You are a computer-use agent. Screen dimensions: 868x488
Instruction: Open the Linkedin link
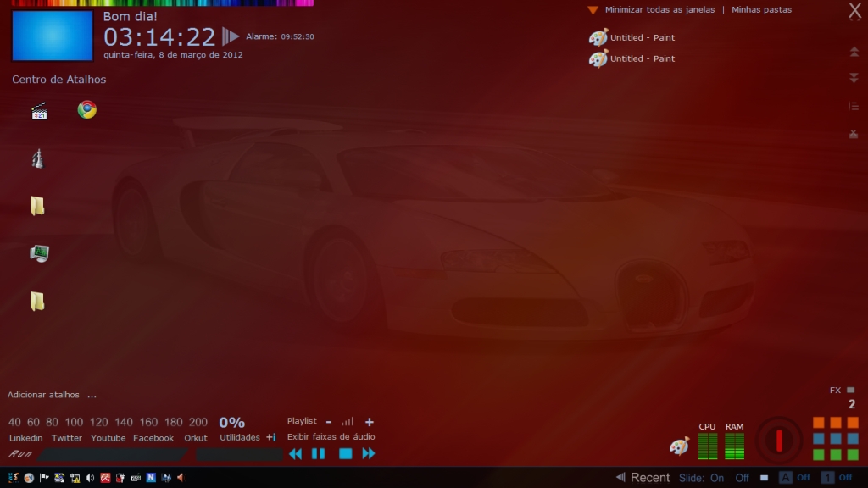point(26,438)
